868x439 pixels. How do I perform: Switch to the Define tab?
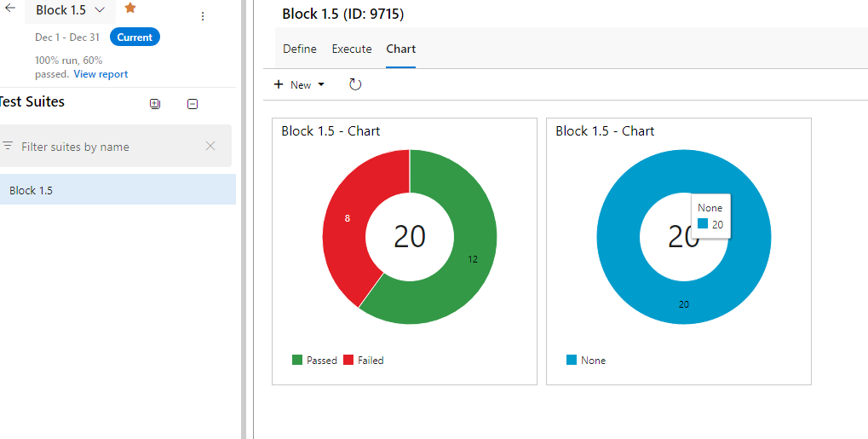pos(300,49)
